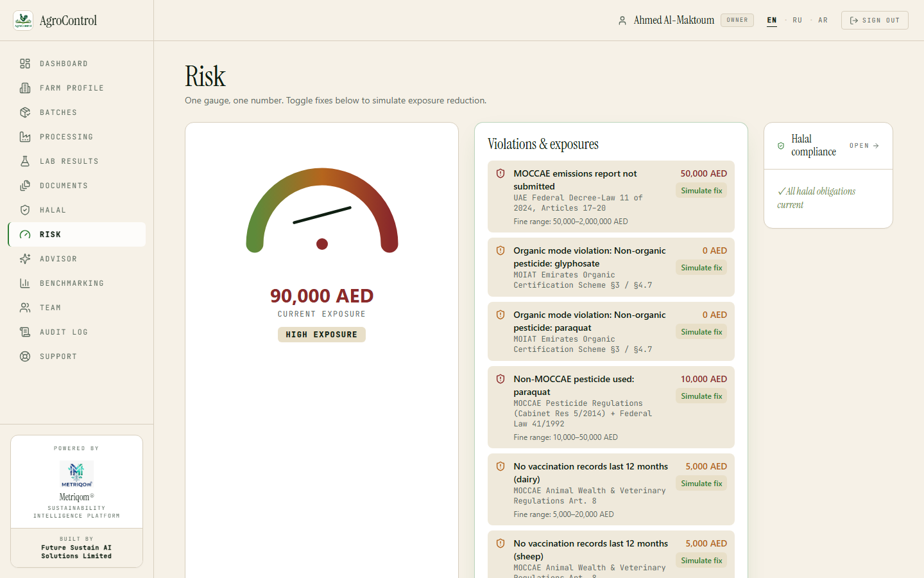This screenshot has width=924, height=578.
Task: Click the 50,000 AED fine amount
Action: coord(704,173)
